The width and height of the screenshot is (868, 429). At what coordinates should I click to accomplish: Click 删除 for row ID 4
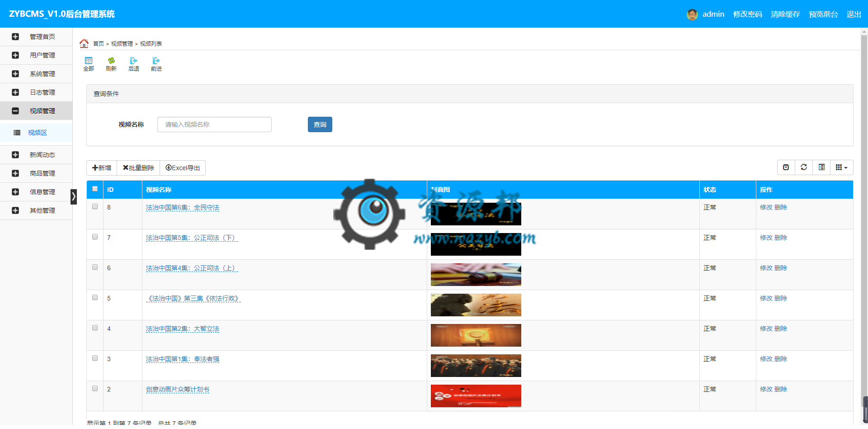781,329
